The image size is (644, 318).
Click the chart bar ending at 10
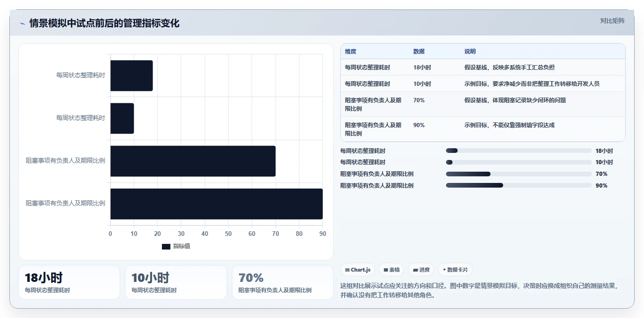(122, 118)
